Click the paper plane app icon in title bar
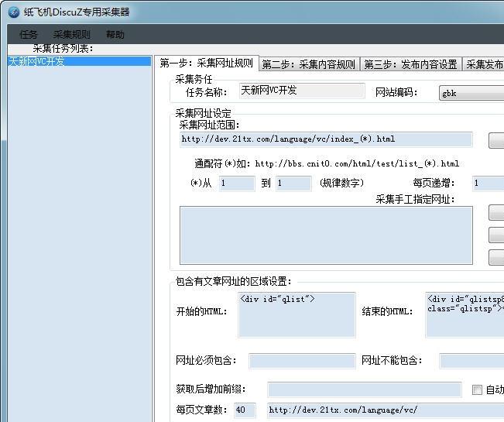Screen dimensions: 504x422 point(13,12)
